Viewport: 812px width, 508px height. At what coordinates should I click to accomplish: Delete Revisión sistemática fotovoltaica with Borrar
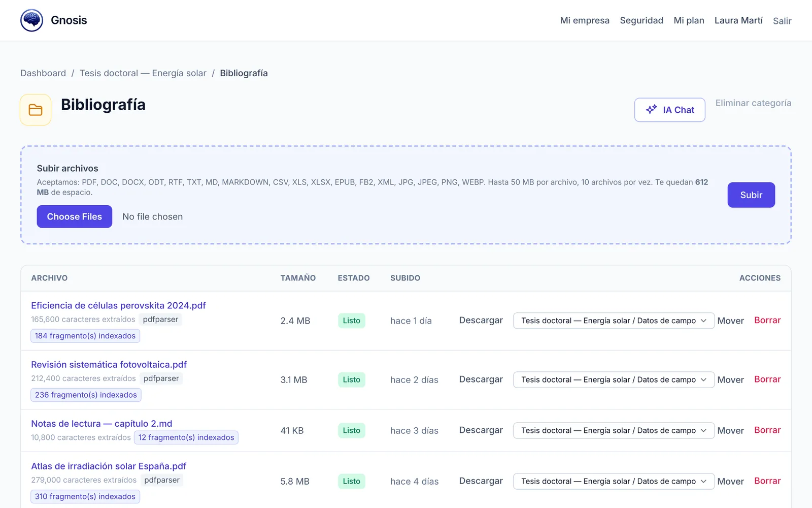click(x=767, y=379)
